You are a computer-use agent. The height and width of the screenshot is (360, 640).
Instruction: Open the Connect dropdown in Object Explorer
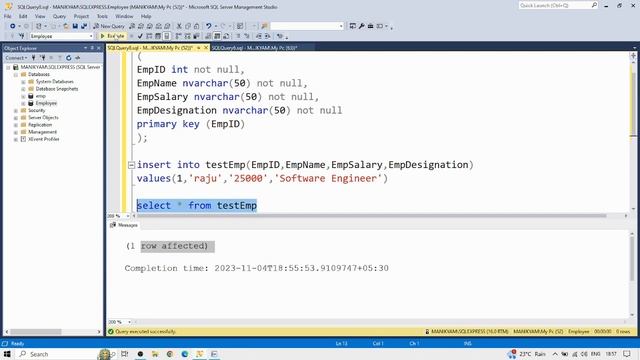(16, 58)
